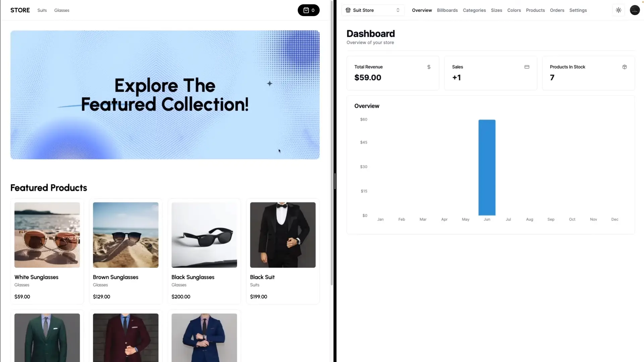Viewport: 644px width, 362px height.
Task: Click the dollar sign icon in Total Revenue
Action: pyautogui.click(x=429, y=67)
